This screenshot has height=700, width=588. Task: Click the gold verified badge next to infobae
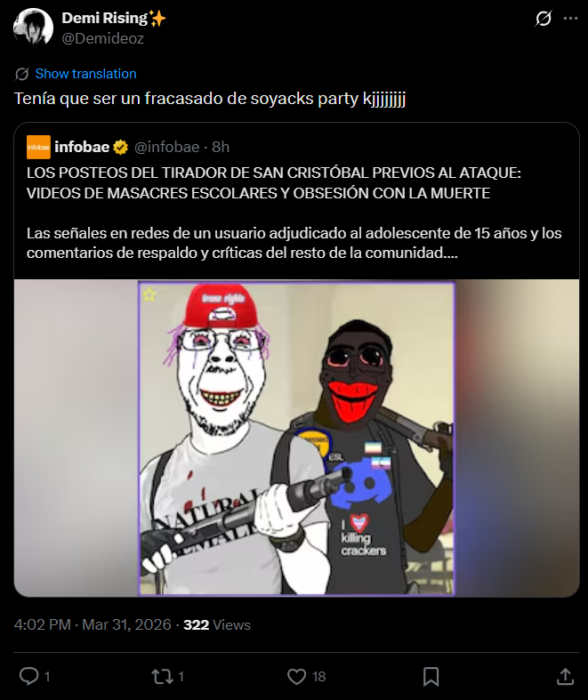[121, 147]
